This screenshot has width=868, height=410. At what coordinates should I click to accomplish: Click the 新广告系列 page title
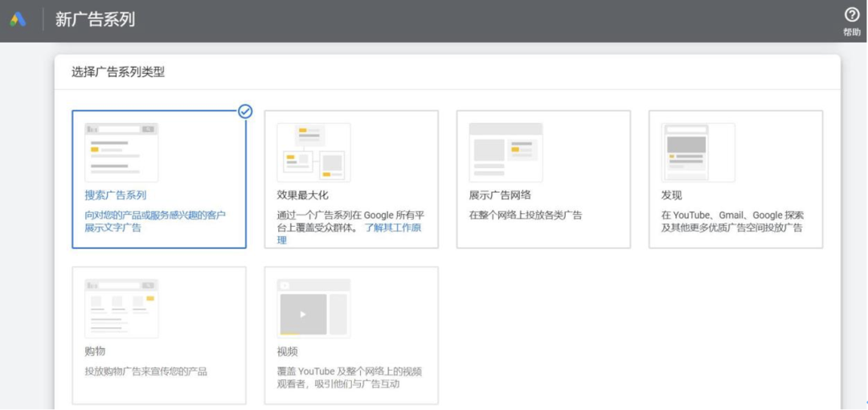pyautogui.click(x=95, y=20)
